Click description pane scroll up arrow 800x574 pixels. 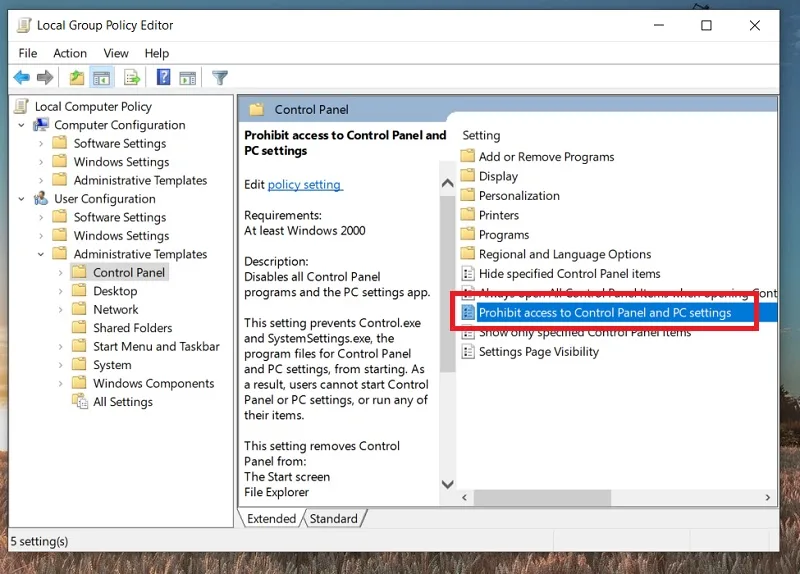click(x=447, y=183)
